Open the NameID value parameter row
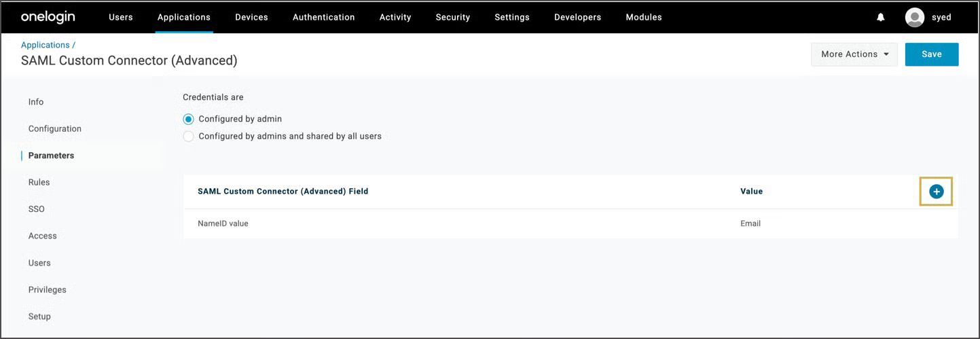Screen dimensions: 980x339 click(x=223, y=224)
